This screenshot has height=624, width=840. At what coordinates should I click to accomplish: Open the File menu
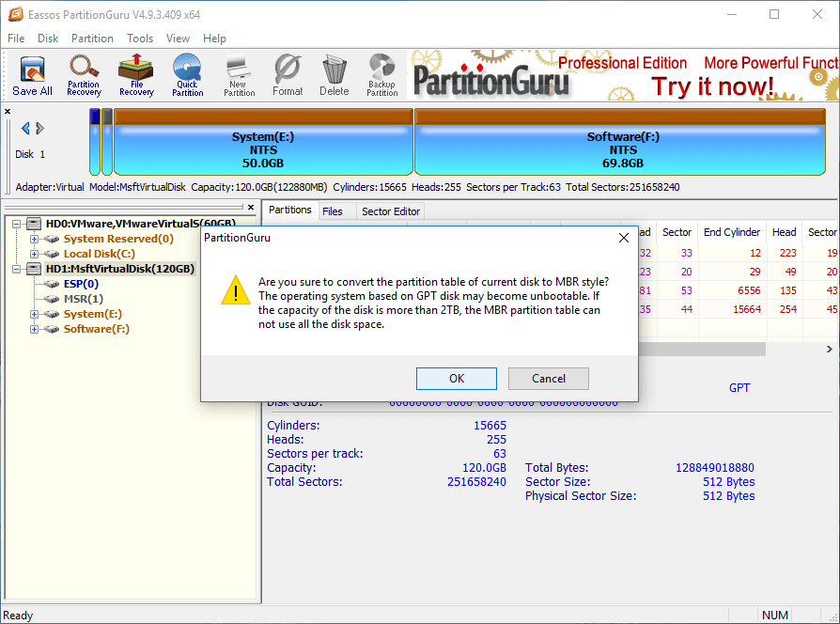[x=16, y=39]
